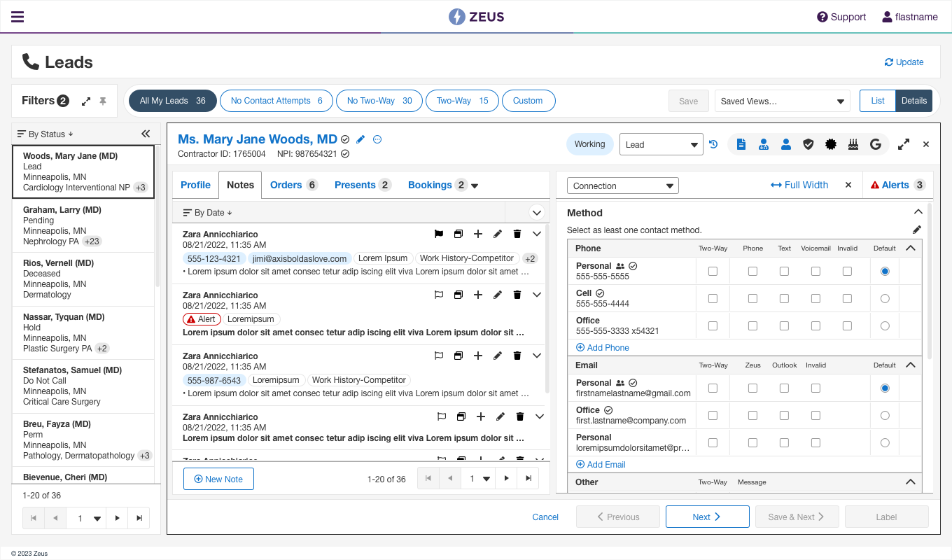This screenshot has height=560, width=952.
Task: Expand the lead detail panel to fullscreen
Action: click(904, 144)
